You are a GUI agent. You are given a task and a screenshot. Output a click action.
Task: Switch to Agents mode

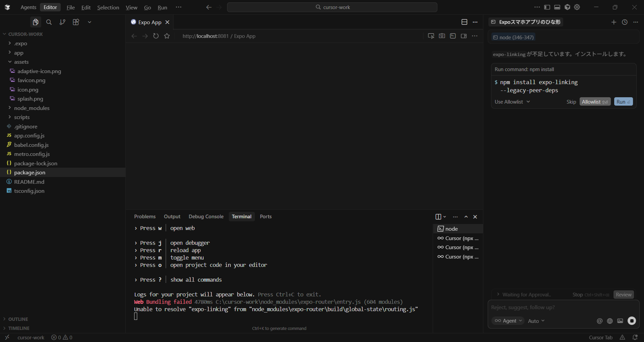pyautogui.click(x=28, y=7)
